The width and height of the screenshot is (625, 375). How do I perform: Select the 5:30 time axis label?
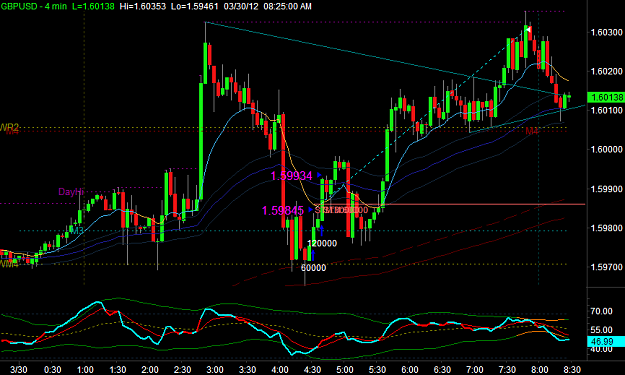click(x=377, y=370)
